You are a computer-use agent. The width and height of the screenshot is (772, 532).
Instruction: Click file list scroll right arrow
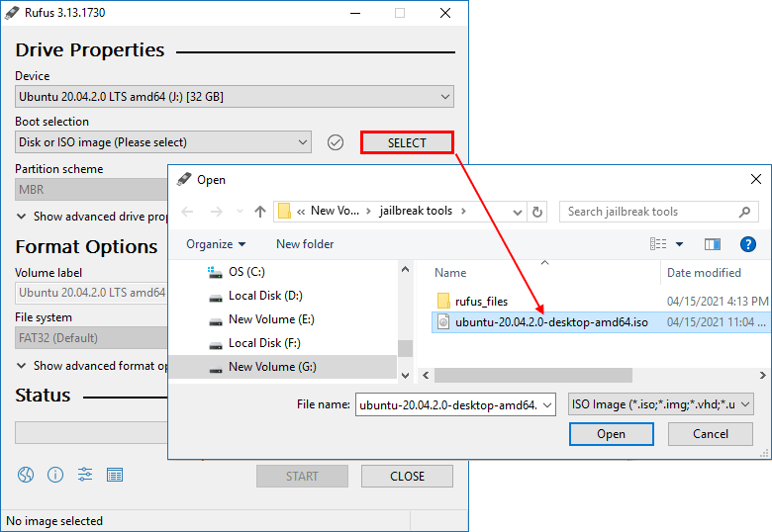click(x=763, y=376)
